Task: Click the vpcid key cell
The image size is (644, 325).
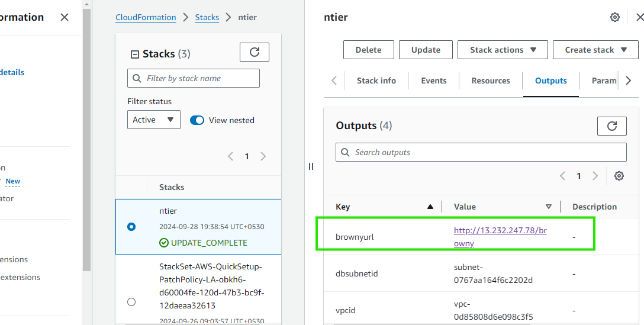Action: coord(346,310)
